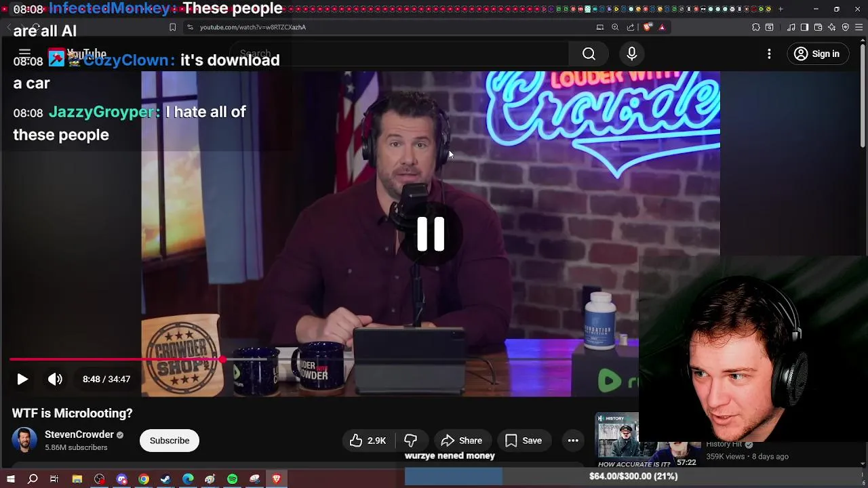Screen dimensions: 868x488
Task: Open Windows Task View
Action: 54,479
